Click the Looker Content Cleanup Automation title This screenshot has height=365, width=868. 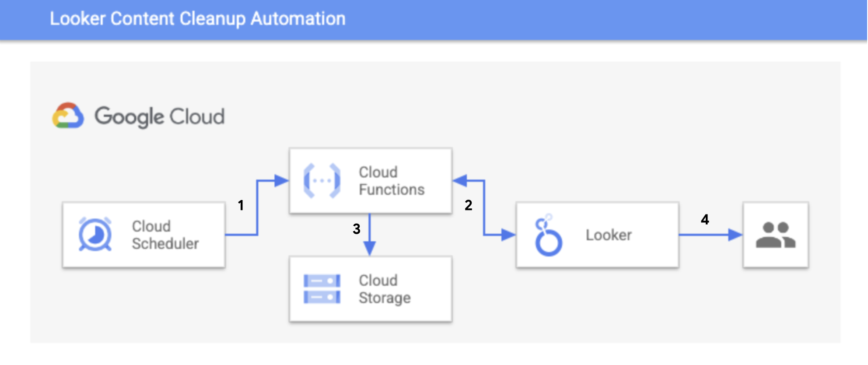point(198,19)
